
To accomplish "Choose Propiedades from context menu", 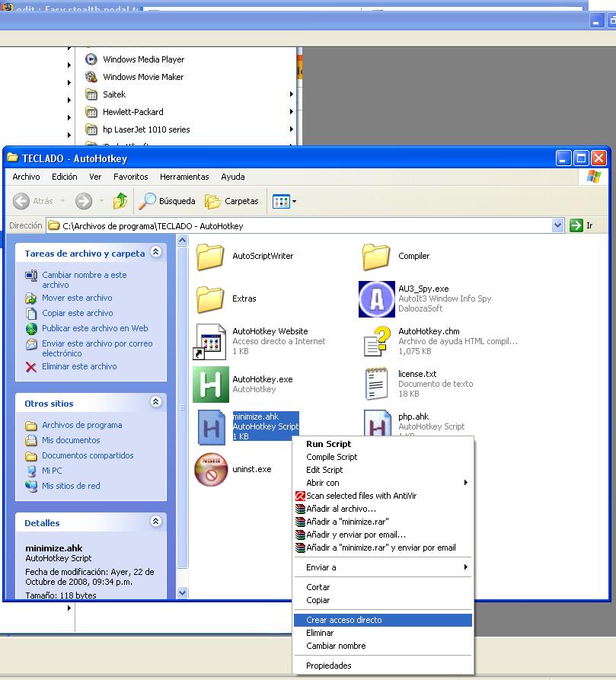I will pos(383,666).
